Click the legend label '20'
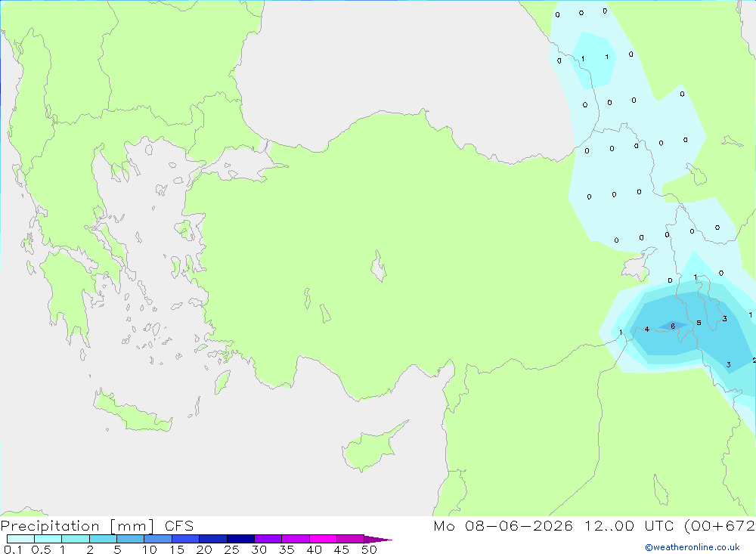 [204, 549]
